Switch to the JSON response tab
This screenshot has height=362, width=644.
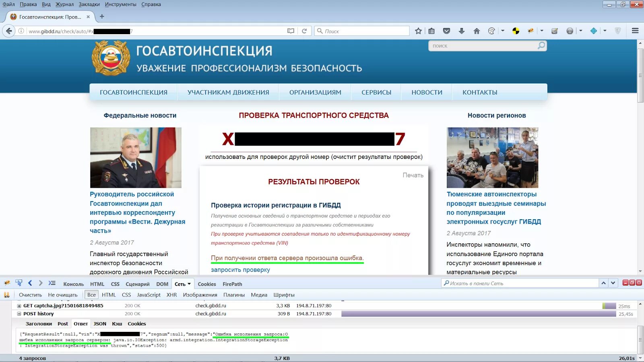100,324
